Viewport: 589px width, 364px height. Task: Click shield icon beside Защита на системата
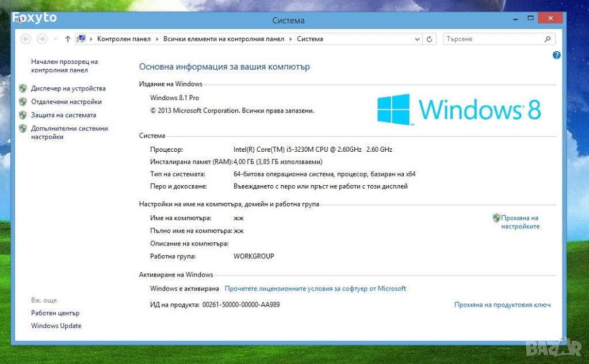tap(23, 115)
